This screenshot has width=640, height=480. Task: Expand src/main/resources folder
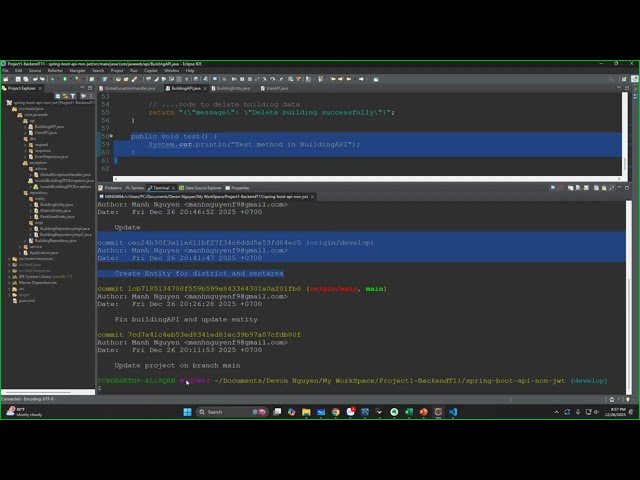(9, 259)
